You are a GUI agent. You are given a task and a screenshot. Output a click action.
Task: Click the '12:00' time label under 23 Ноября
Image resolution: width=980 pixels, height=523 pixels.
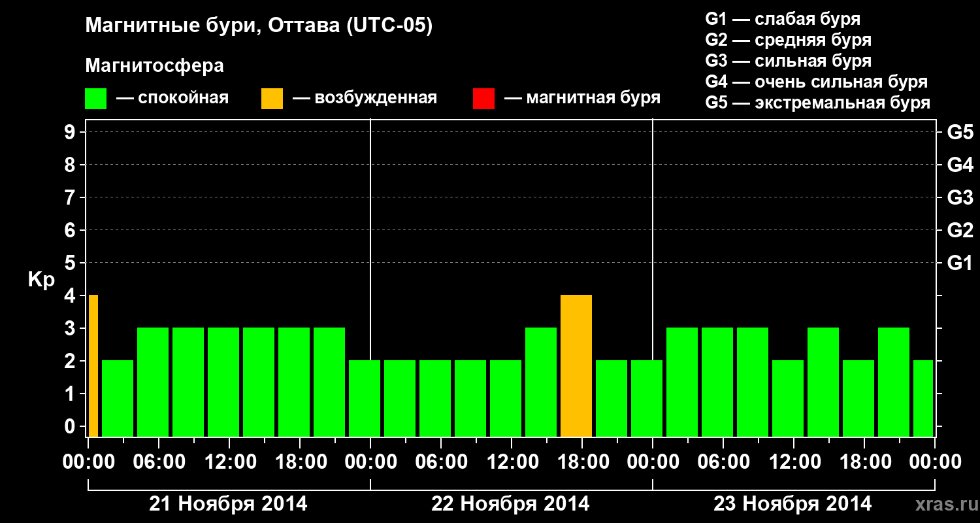(794, 462)
